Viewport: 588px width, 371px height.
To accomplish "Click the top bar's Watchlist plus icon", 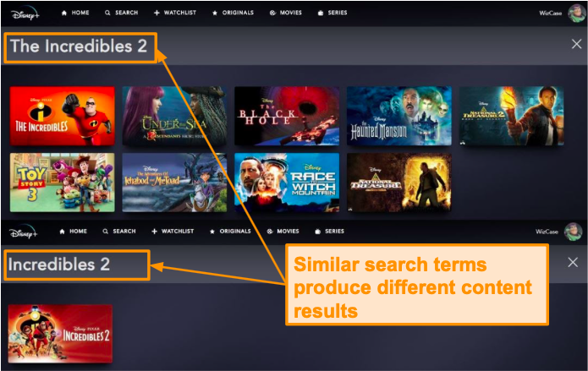I will [157, 13].
